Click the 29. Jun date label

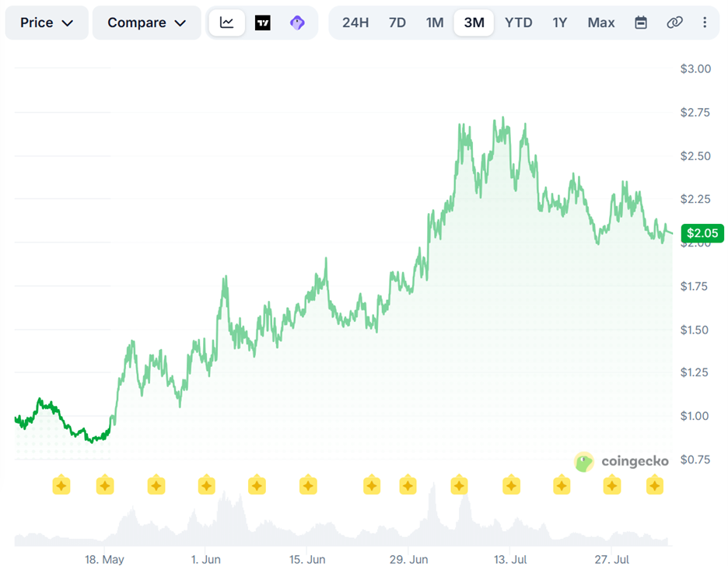click(x=408, y=560)
